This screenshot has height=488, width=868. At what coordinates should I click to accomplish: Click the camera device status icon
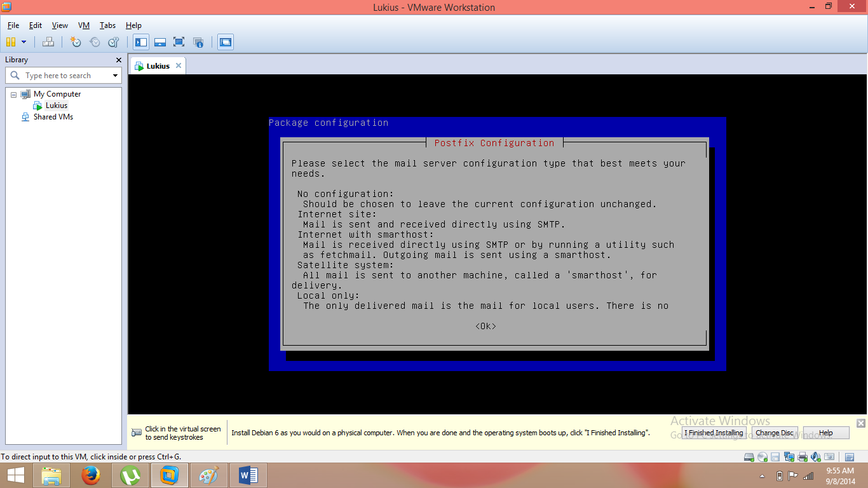829,457
